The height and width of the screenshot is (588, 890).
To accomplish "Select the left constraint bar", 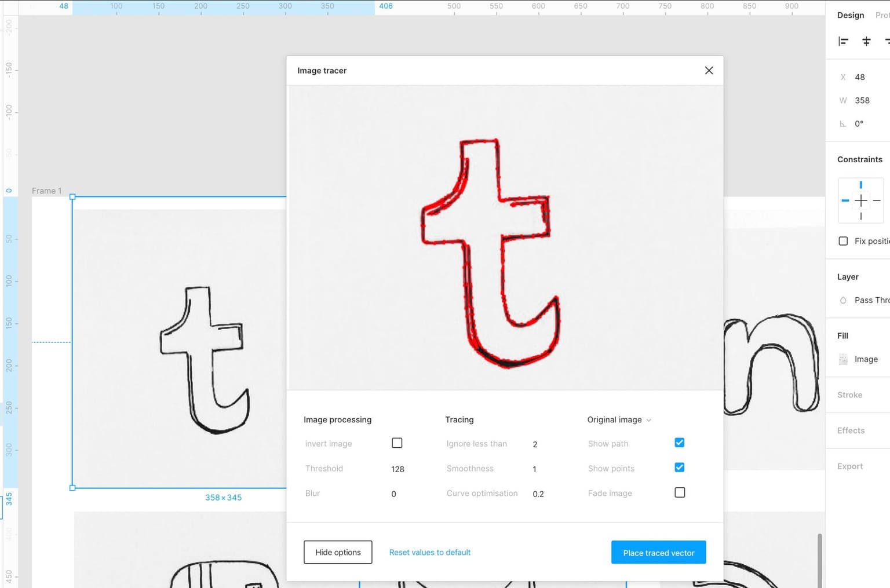I will [x=845, y=200].
